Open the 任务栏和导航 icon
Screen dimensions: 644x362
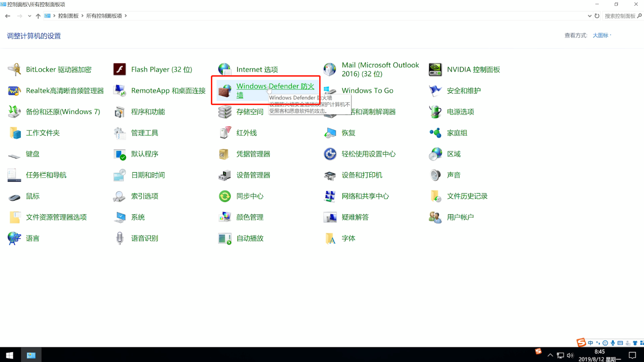15,175
